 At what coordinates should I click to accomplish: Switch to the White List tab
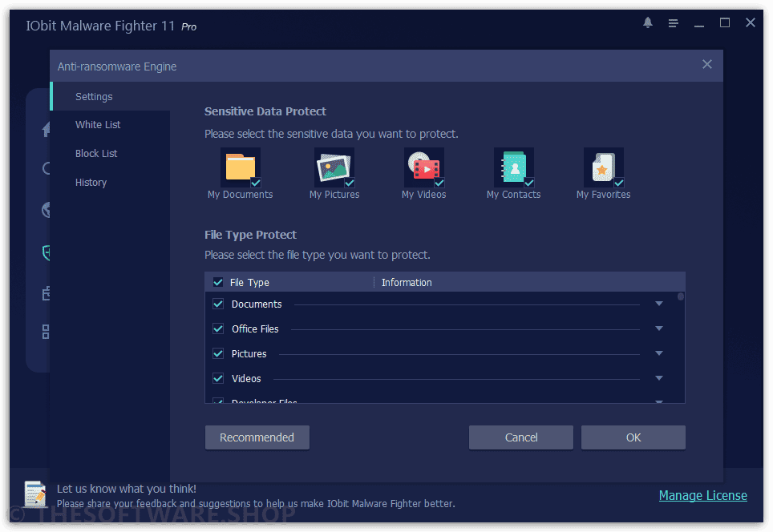[x=111, y=125]
